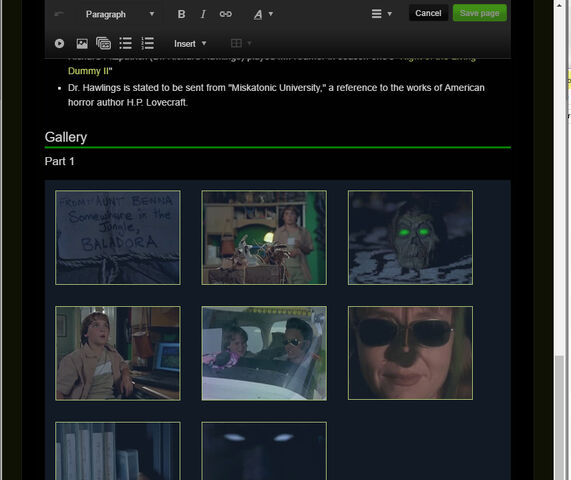Image resolution: width=571 pixels, height=480 pixels.
Task: Cancel the page edit
Action: (428, 13)
